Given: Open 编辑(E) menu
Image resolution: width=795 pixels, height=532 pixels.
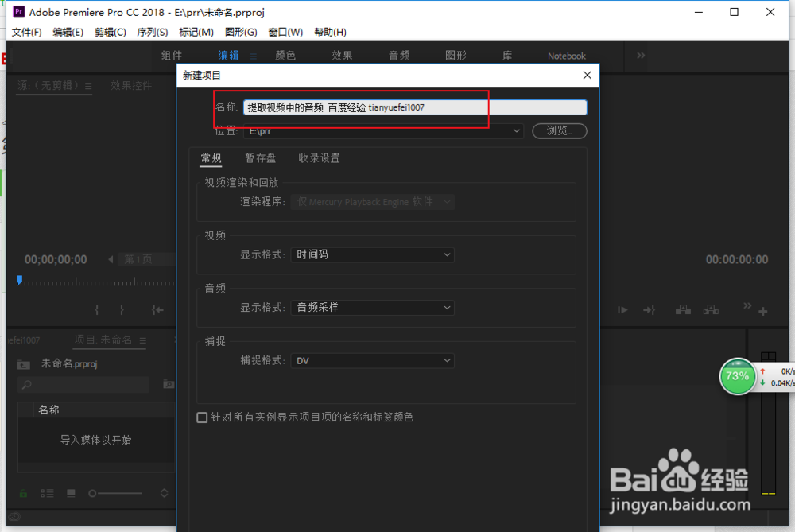Looking at the screenshot, I should [68, 32].
